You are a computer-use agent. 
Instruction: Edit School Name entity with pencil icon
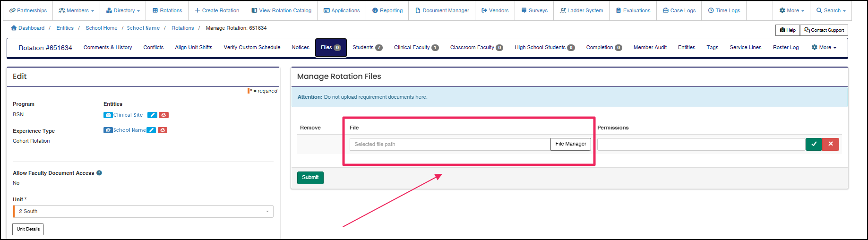point(151,130)
